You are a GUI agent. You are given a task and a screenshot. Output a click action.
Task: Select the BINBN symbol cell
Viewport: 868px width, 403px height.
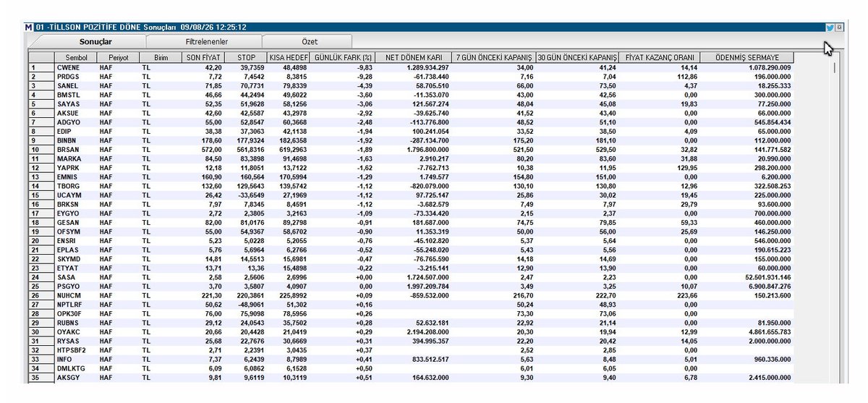click(76, 140)
